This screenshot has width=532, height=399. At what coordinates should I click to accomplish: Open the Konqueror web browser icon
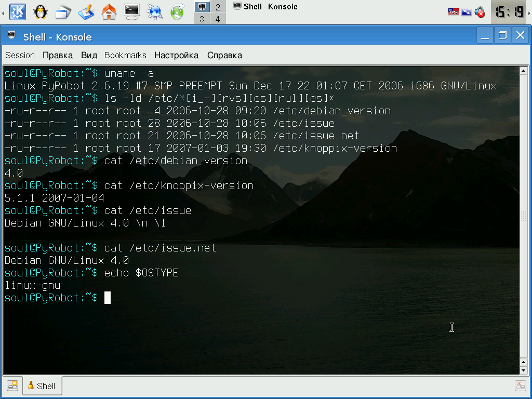click(x=154, y=12)
